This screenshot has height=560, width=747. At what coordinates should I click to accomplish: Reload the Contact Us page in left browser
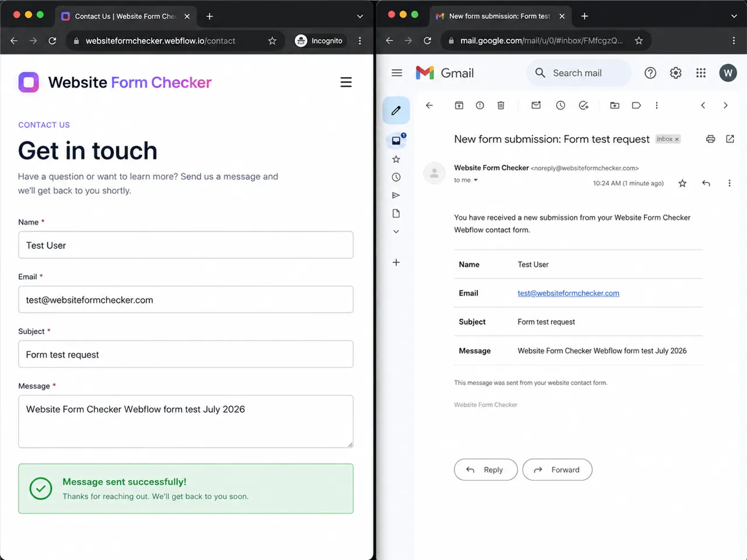point(53,41)
